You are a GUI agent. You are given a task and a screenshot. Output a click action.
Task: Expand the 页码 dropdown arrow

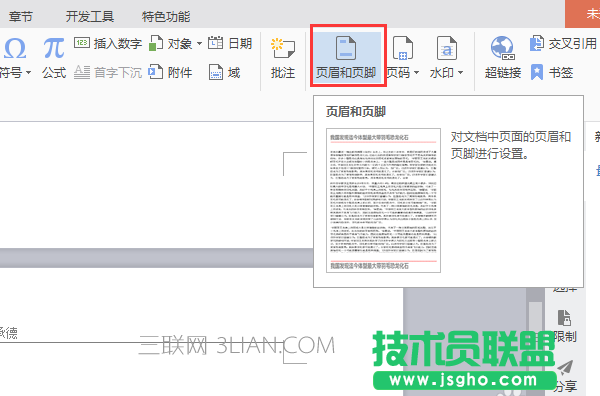tap(416, 72)
